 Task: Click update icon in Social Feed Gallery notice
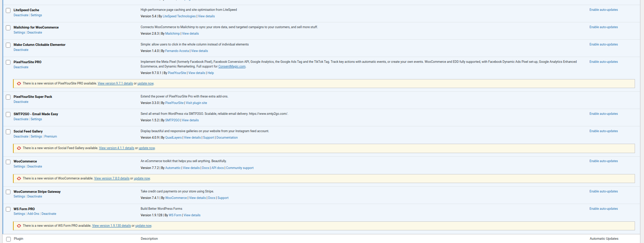coord(19,148)
